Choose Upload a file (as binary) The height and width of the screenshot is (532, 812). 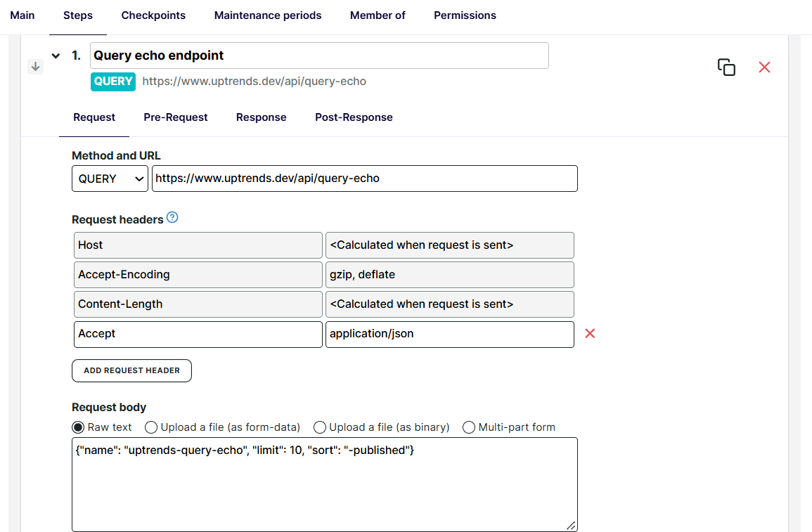click(320, 427)
